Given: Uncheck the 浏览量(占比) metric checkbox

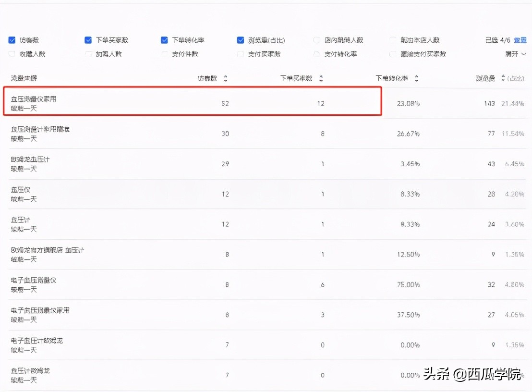Looking at the screenshot, I should (241, 40).
